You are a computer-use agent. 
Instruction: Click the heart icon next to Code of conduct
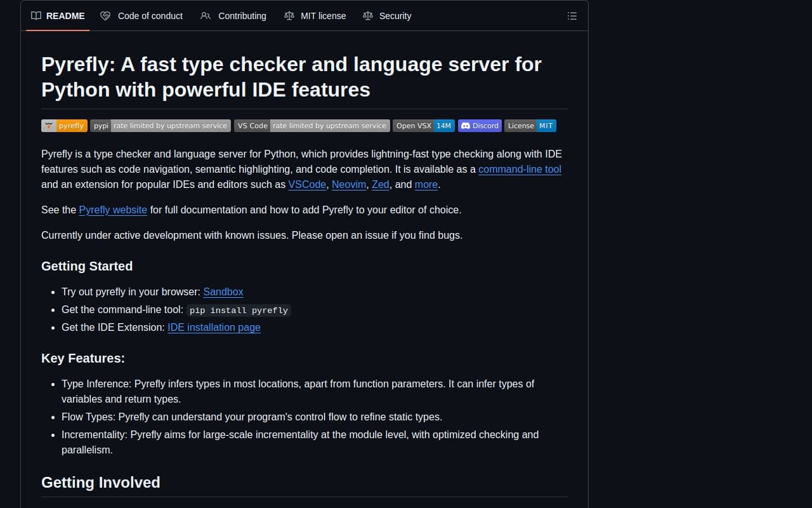pyautogui.click(x=105, y=16)
